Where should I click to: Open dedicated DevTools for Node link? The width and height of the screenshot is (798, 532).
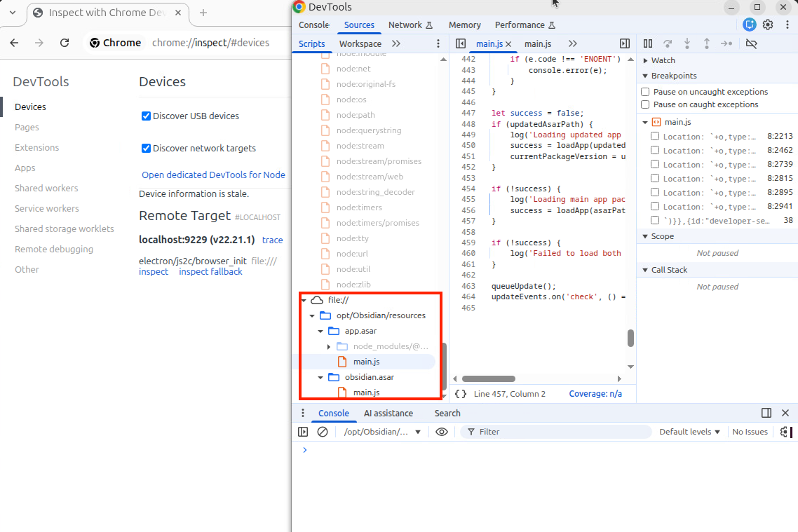point(213,175)
